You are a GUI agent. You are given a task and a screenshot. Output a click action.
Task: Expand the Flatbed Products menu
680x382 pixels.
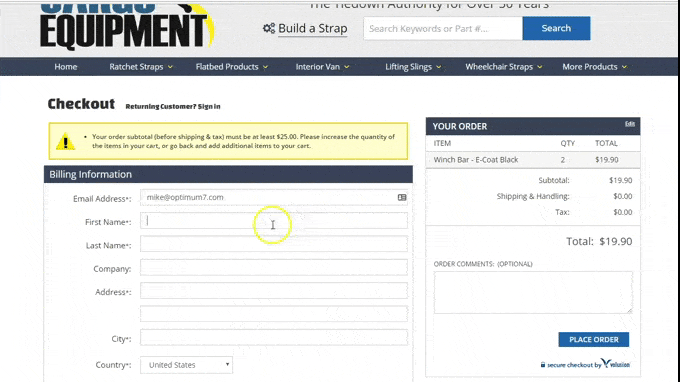(x=232, y=67)
